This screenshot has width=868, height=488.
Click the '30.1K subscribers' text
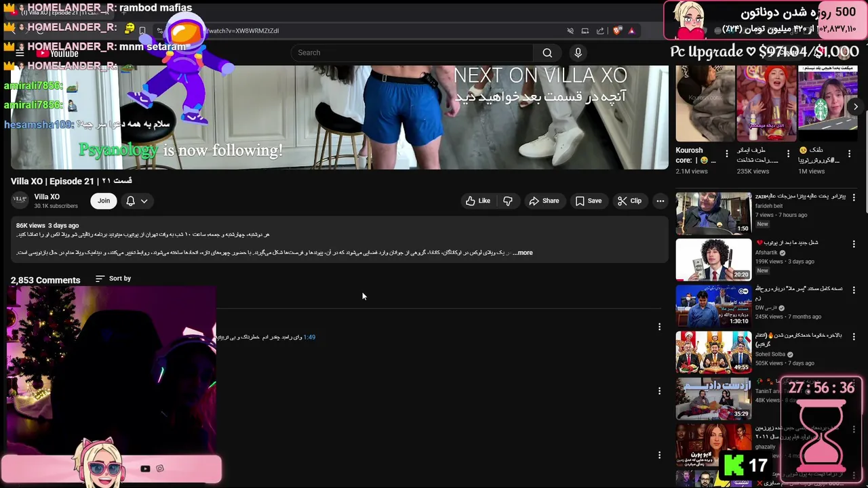tap(56, 206)
